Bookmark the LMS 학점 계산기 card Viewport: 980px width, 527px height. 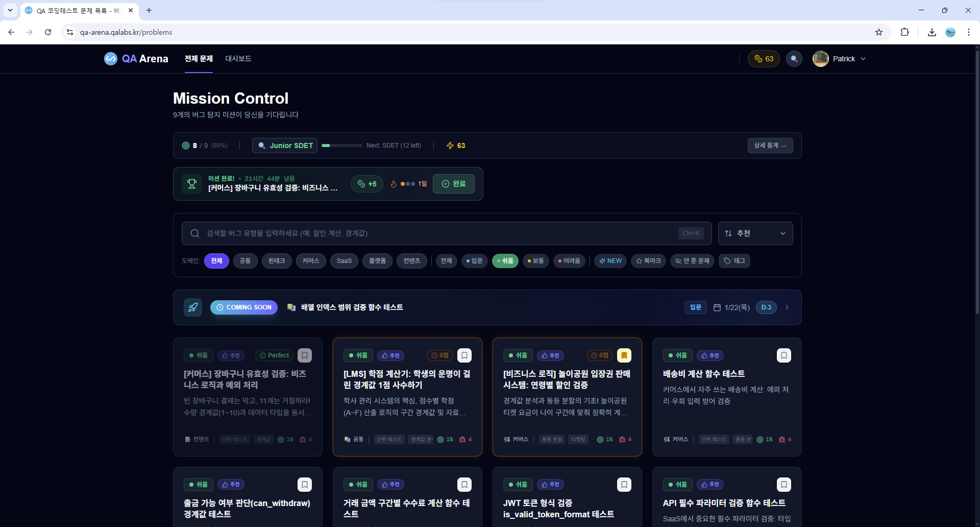[x=464, y=355]
